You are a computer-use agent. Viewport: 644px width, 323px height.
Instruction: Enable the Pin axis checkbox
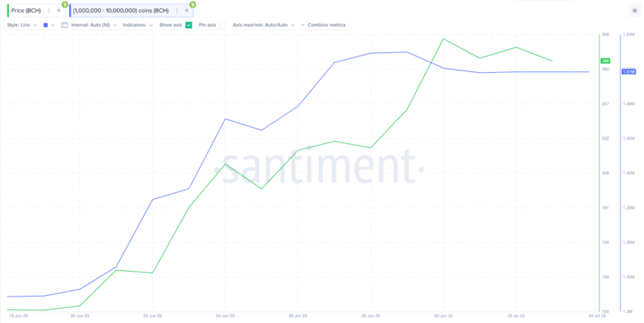pyautogui.click(x=223, y=25)
